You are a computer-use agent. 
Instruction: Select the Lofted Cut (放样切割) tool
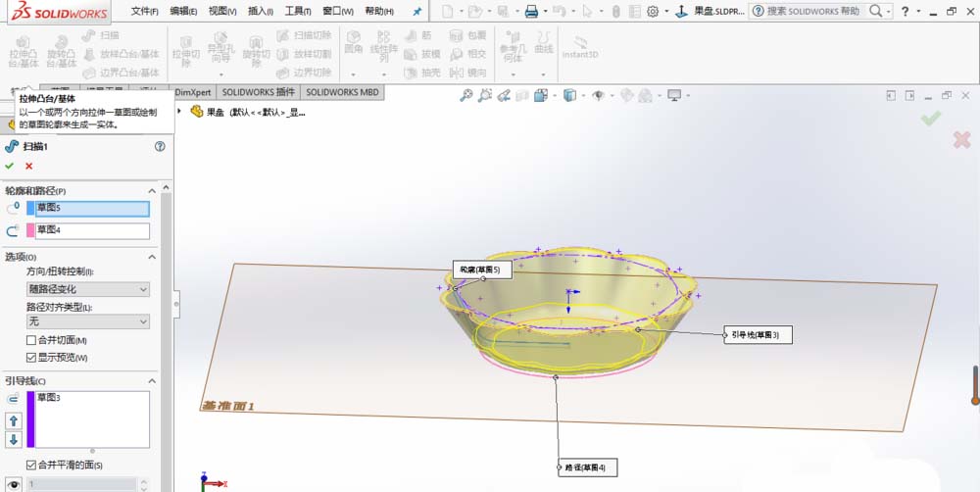(304, 54)
